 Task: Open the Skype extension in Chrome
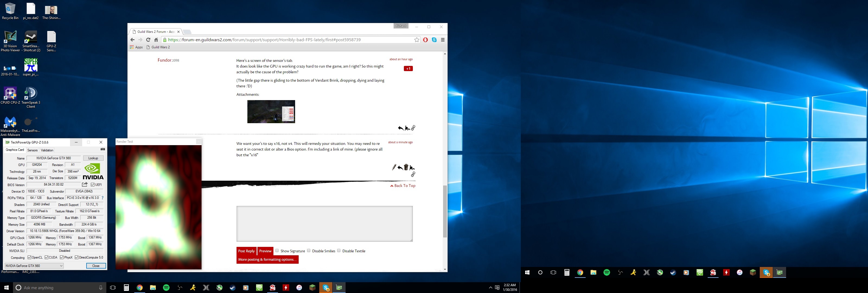pos(434,40)
